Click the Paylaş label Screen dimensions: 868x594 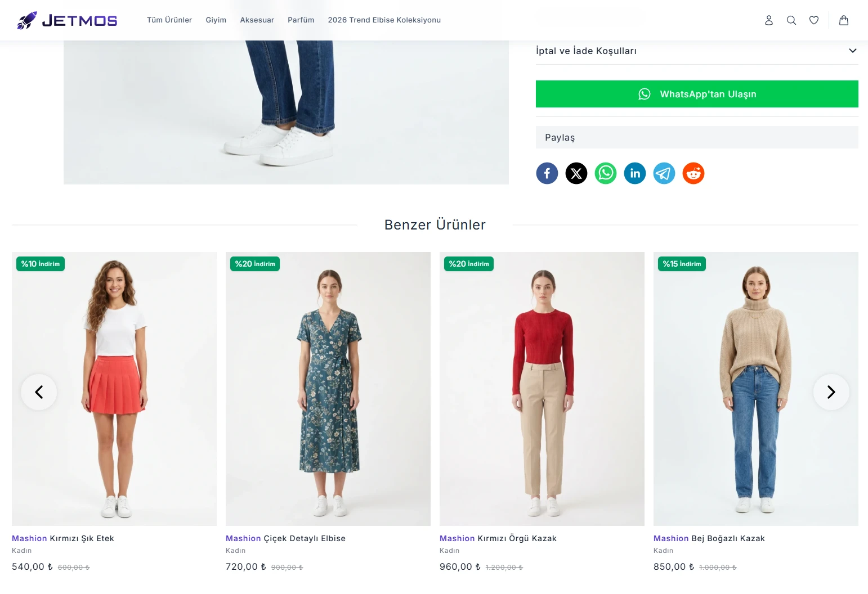560,138
